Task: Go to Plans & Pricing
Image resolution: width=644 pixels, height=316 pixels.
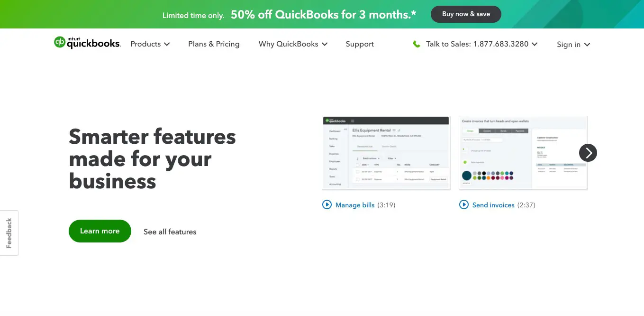Action: (x=214, y=44)
